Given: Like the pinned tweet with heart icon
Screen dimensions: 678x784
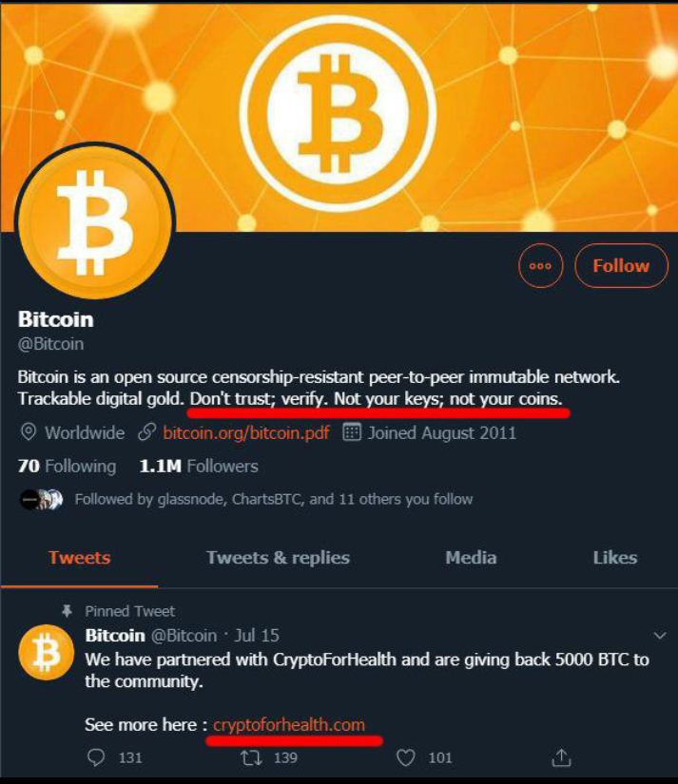Looking at the screenshot, I should [x=406, y=757].
